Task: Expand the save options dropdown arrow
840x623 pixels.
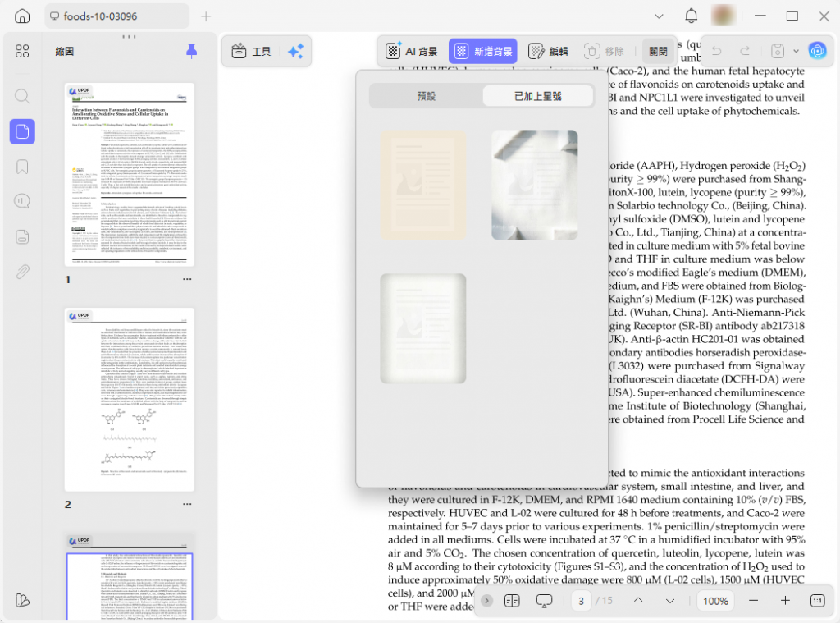Action: tap(796, 51)
